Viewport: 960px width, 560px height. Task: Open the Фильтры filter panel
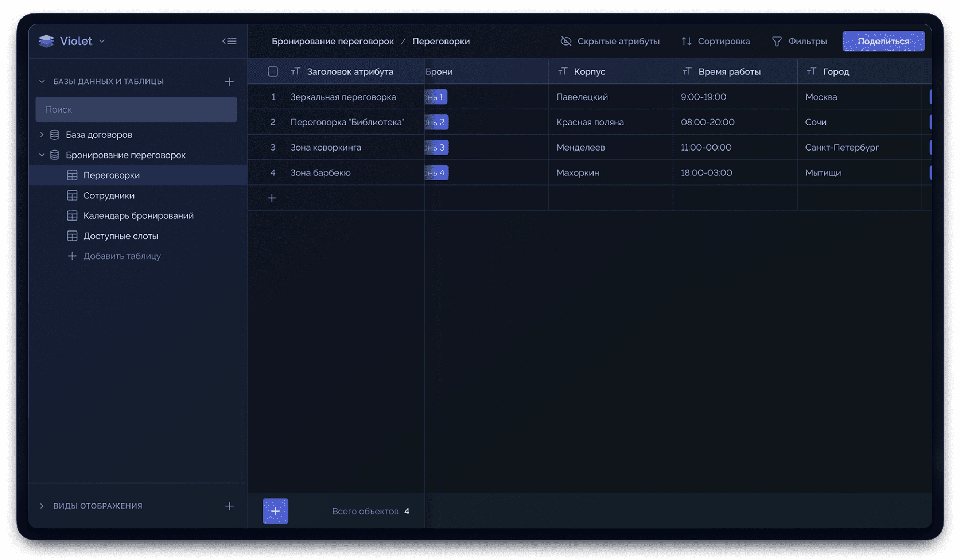click(799, 41)
